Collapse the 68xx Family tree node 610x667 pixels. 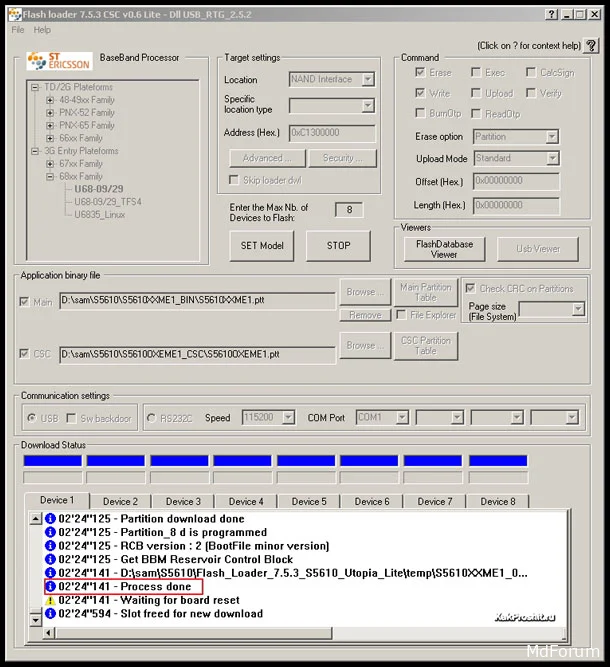pyautogui.click(x=49, y=176)
